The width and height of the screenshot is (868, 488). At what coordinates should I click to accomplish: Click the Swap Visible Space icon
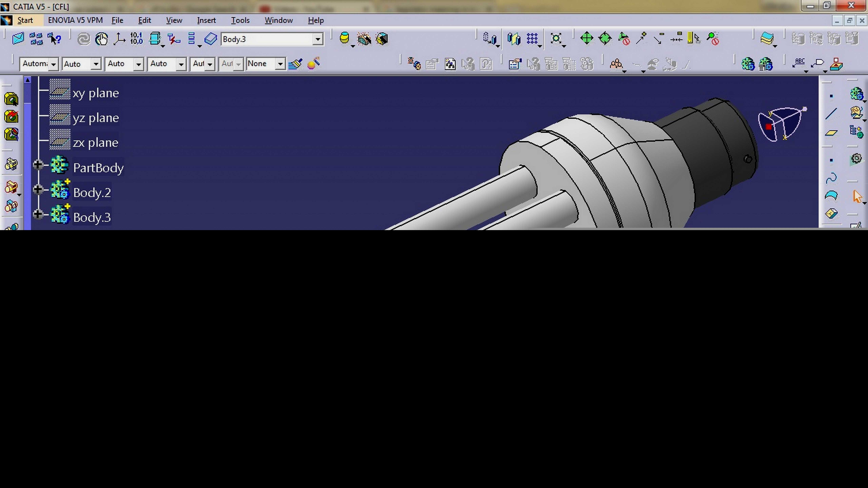click(382, 39)
